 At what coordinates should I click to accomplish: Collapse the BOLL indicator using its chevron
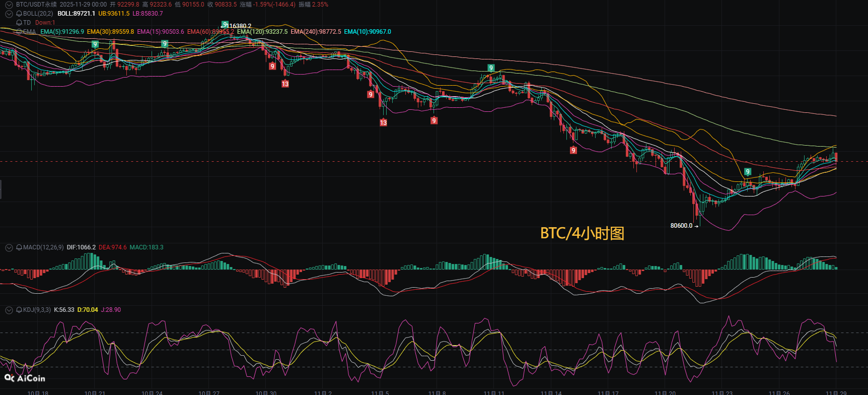point(9,14)
